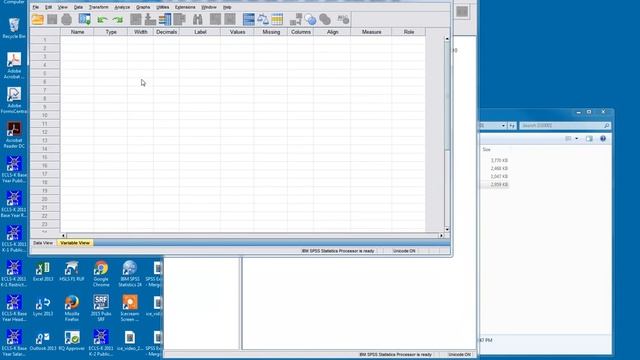Image resolution: width=640 pixels, height=360 pixels.
Task: Open the View menu in SPSS
Action: (62, 7)
